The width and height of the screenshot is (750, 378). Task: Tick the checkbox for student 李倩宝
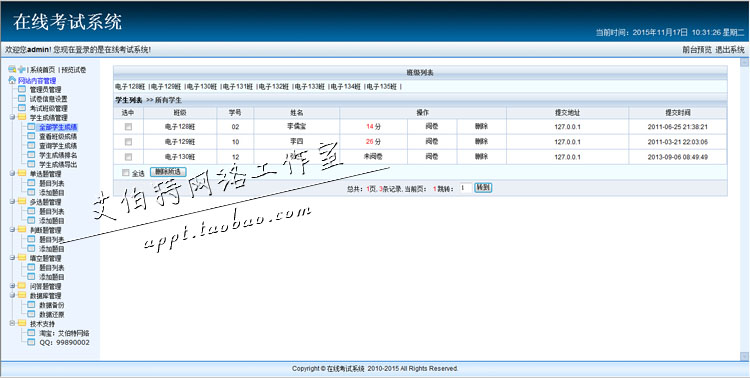click(128, 127)
